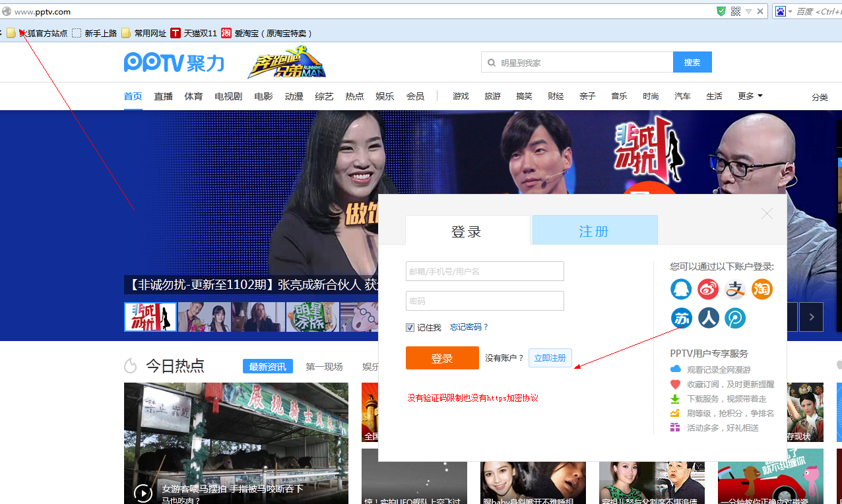842x504 pixels.
Task: Open the 音乐 navigation item
Action: click(x=619, y=96)
